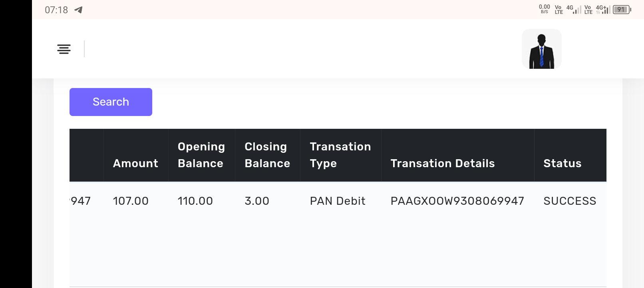Select the 3.00 closing balance cell
Screen dimensions: 644x288
pos(257,201)
